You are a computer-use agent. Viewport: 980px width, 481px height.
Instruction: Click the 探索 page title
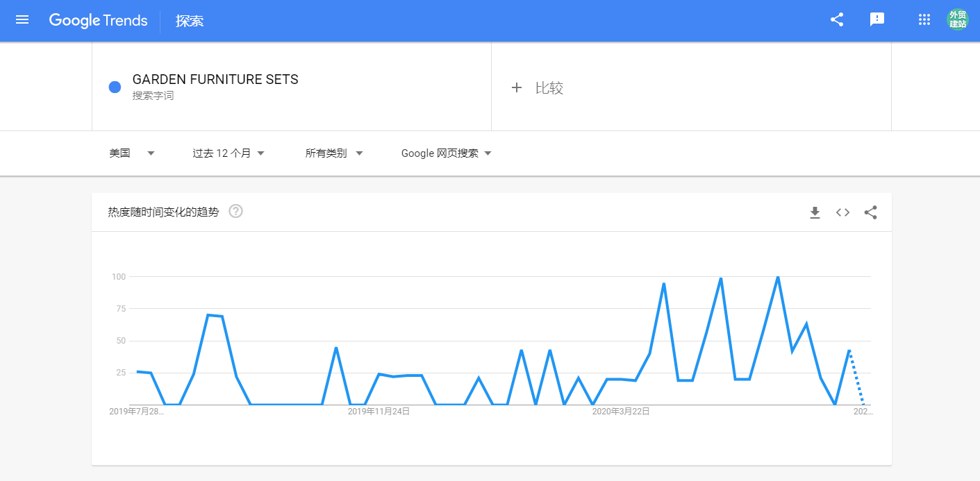[190, 21]
